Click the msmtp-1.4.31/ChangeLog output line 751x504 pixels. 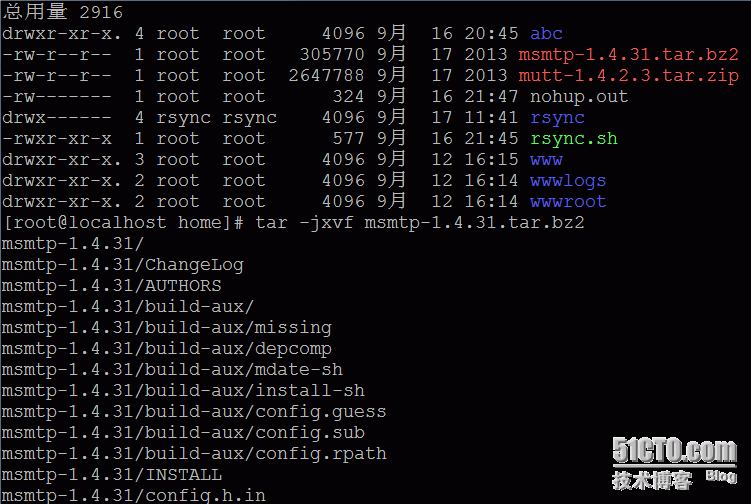123,265
